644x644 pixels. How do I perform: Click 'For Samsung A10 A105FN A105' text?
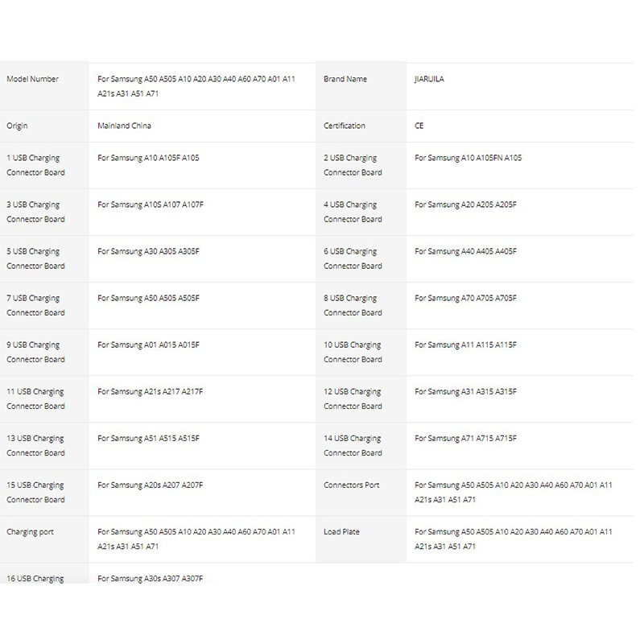pos(468,158)
